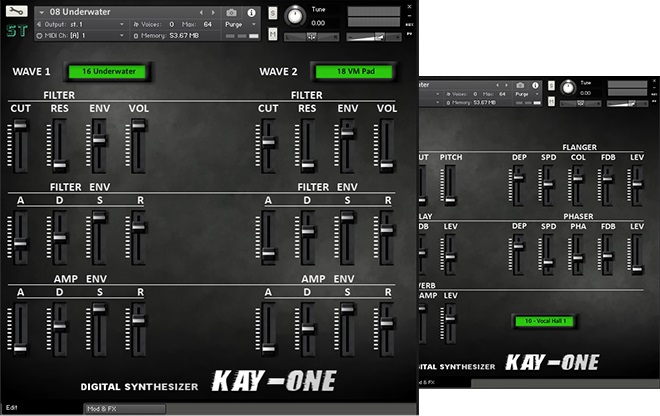Show instrument info with the i icon
660x416 pixels.
(251, 13)
